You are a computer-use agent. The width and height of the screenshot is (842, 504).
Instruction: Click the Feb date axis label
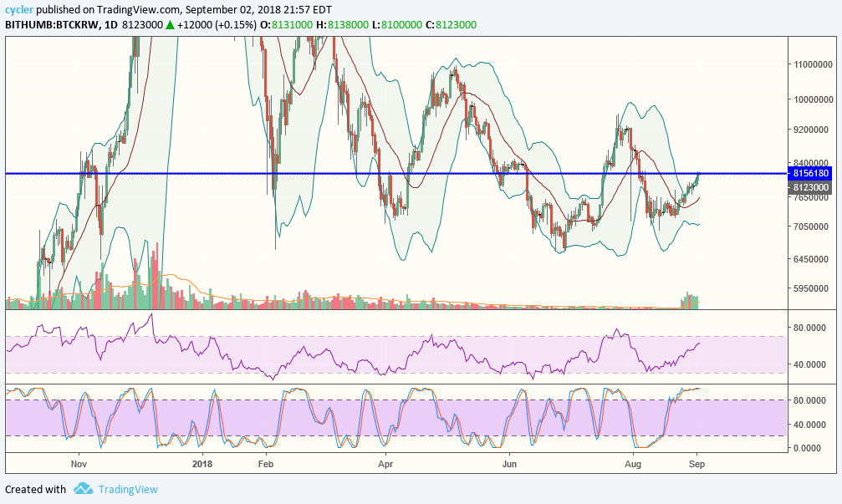[266, 464]
